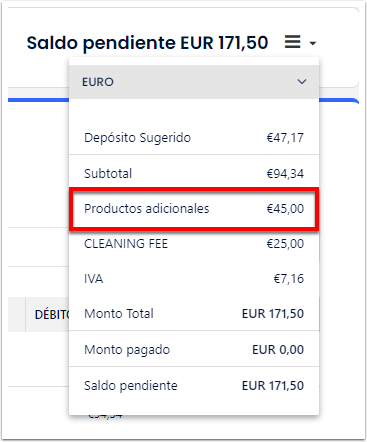This screenshot has height=442, width=367.
Task: Click the Monto Total row
Action: (x=194, y=314)
